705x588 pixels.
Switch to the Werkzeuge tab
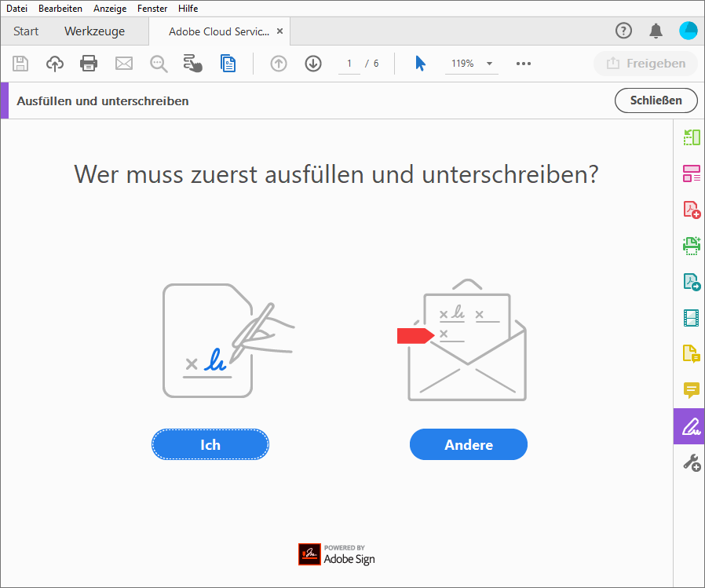(x=94, y=31)
